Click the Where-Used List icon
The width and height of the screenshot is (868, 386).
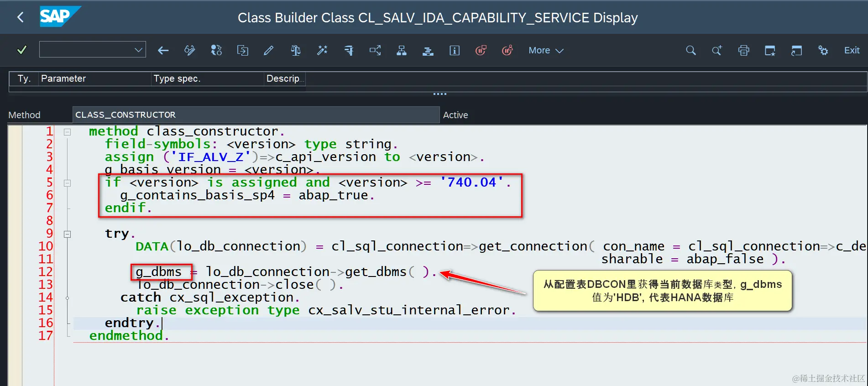349,50
